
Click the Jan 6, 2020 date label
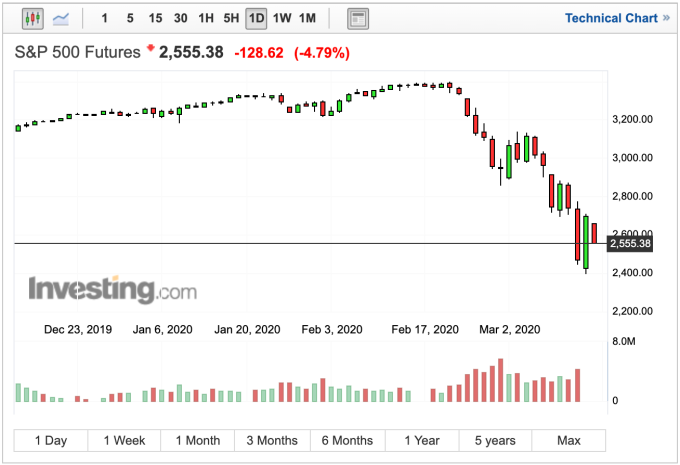coord(163,330)
